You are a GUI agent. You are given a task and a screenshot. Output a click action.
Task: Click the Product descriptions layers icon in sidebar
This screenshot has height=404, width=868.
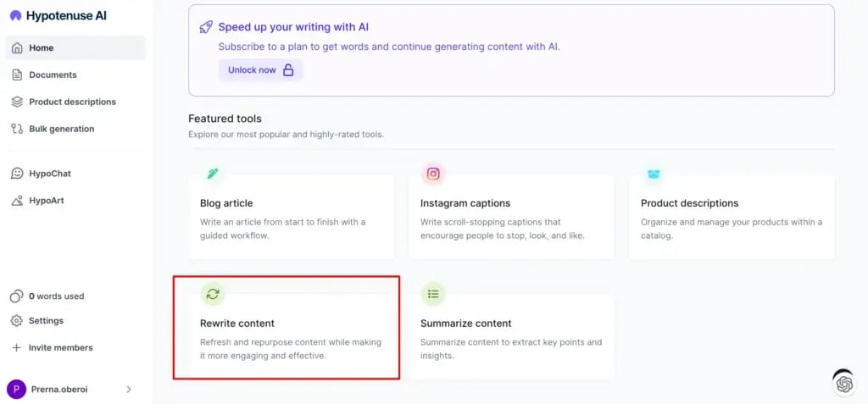pos(17,102)
